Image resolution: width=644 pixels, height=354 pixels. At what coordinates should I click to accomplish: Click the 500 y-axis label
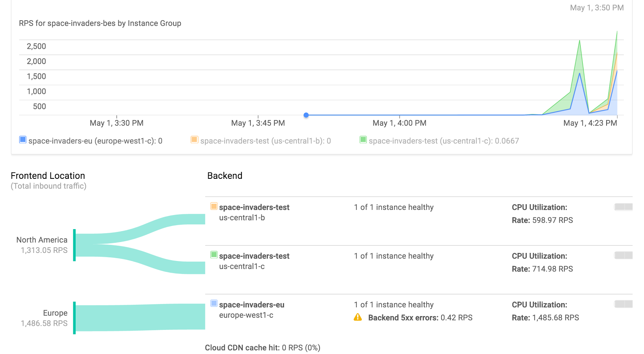coord(39,106)
